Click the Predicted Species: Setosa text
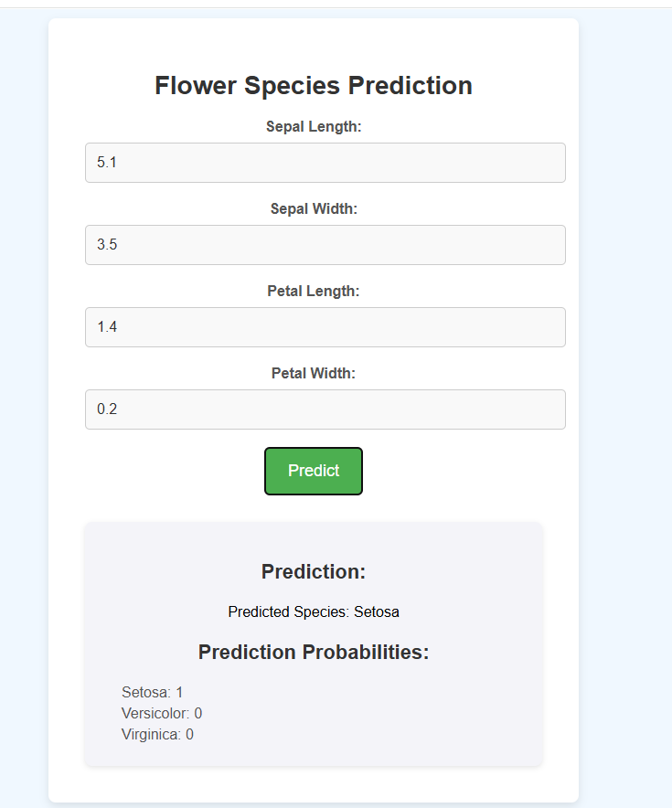The width and height of the screenshot is (672, 808). (314, 611)
